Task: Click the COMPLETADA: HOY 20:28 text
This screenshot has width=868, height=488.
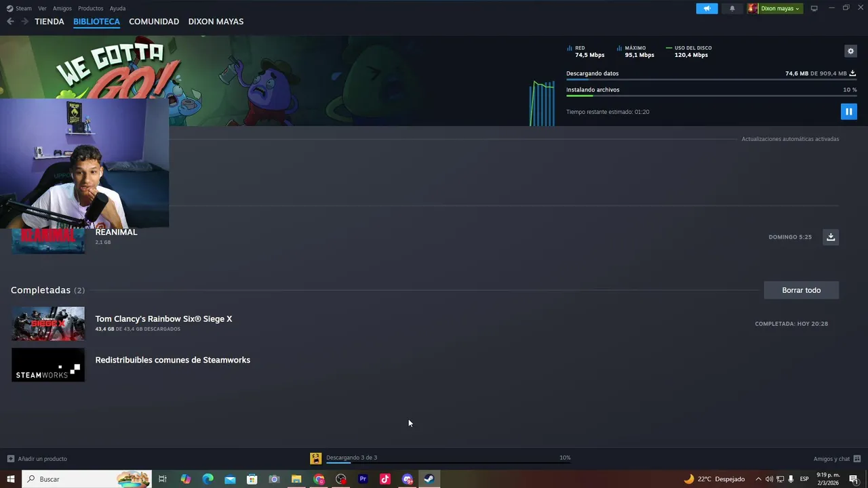Action: click(x=791, y=324)
